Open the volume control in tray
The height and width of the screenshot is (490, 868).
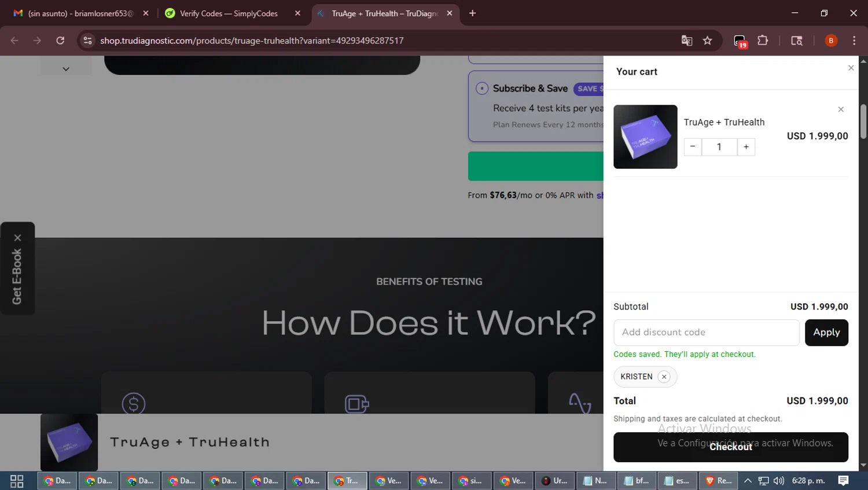(779, 481)
